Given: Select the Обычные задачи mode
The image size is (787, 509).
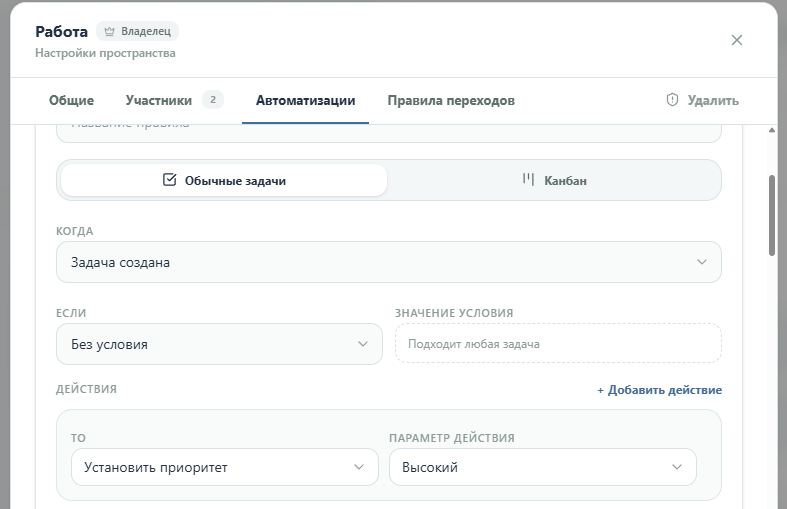Looking at the screenshot, I should click(224, 180).
